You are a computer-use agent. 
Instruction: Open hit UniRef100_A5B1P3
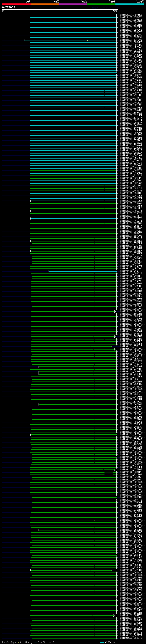click(131, 53)
